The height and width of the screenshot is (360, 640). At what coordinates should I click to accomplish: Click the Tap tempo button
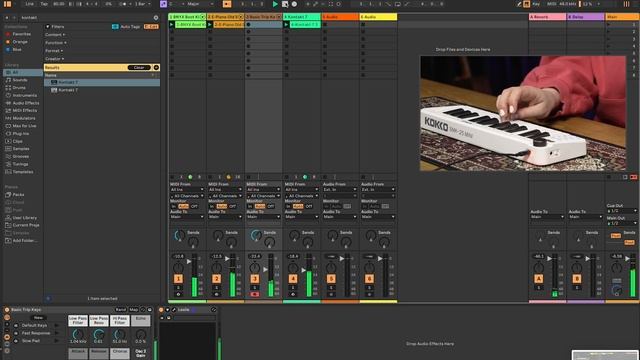(44, 4)
